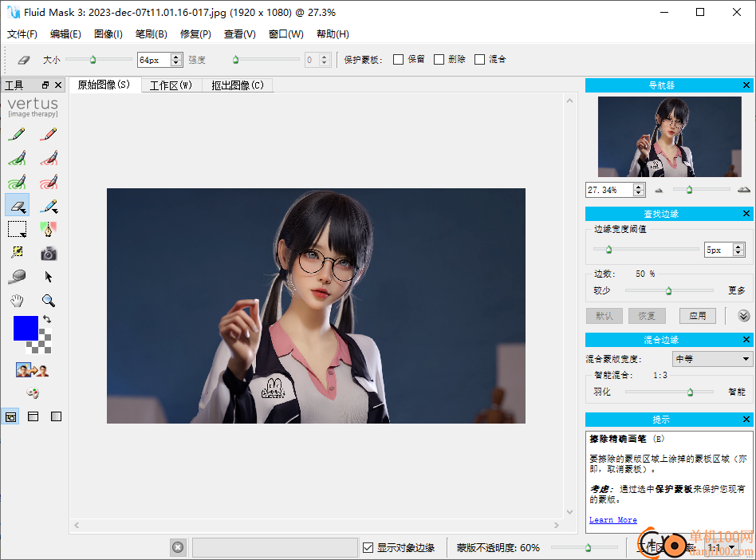Enable the 删除 protect mask checkbox
Viewport: 756px width, 560px height.
click(439, 59)
